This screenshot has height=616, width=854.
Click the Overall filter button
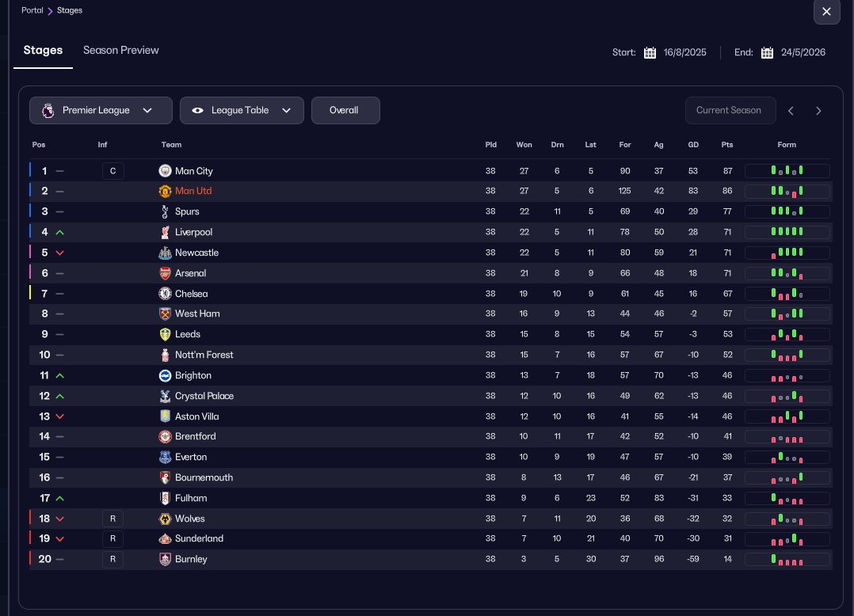[345, 111]
